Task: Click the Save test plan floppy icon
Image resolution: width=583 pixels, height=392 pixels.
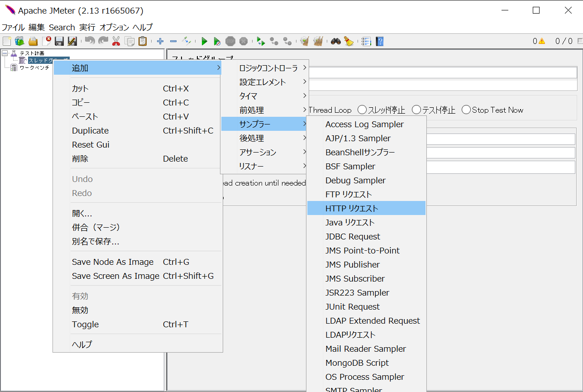Action: [x=59, y=41]
